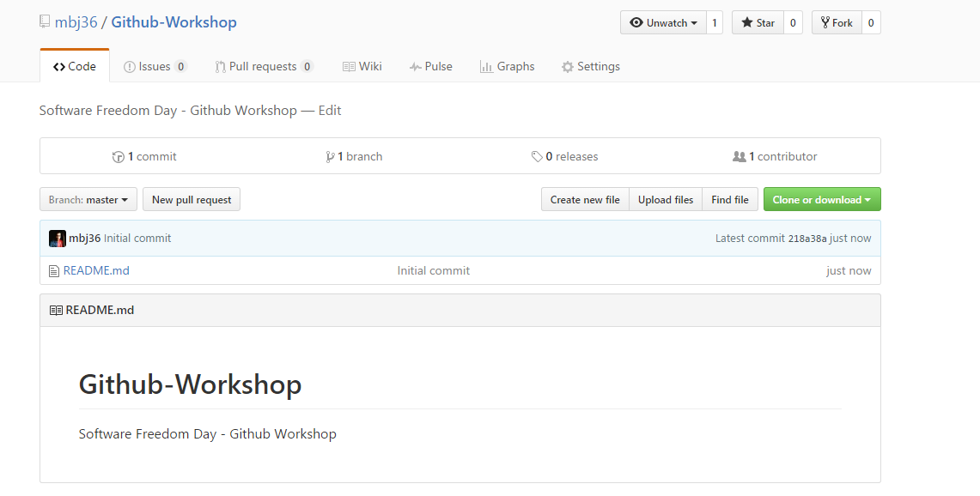Open the Branch: master dropdown

coord(88,199)
